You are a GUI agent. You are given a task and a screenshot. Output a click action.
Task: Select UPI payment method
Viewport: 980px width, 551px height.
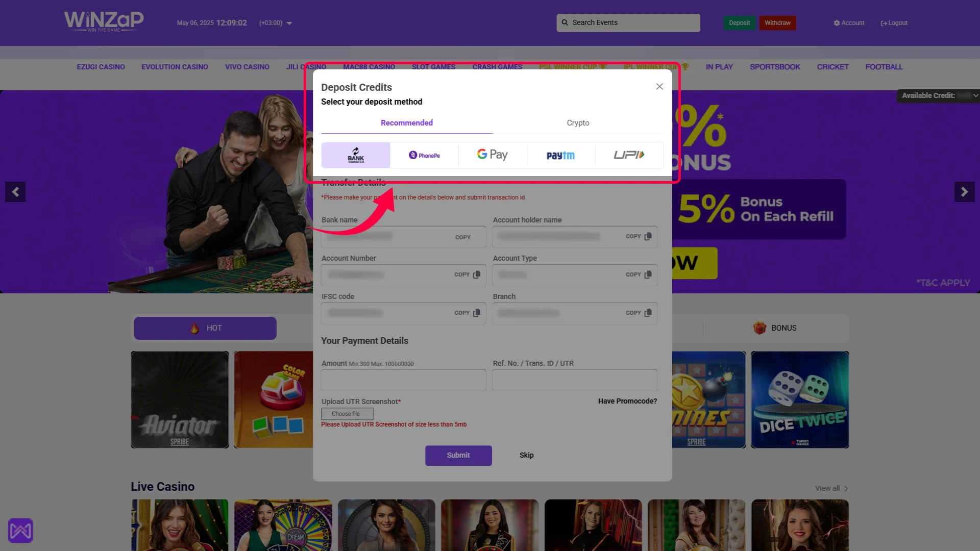(x=629, y=155)
